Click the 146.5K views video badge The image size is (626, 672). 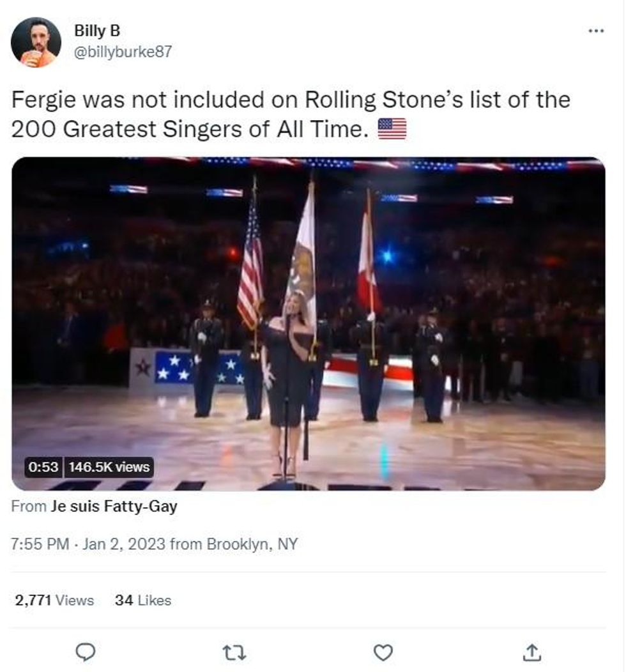pos(109,467)
